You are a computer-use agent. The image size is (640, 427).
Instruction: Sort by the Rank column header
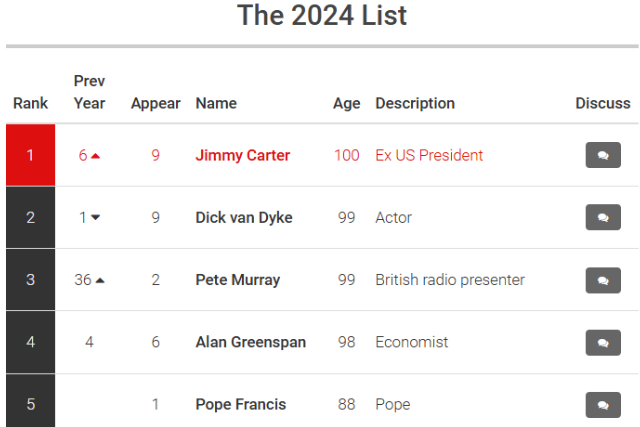click(30, 103)
